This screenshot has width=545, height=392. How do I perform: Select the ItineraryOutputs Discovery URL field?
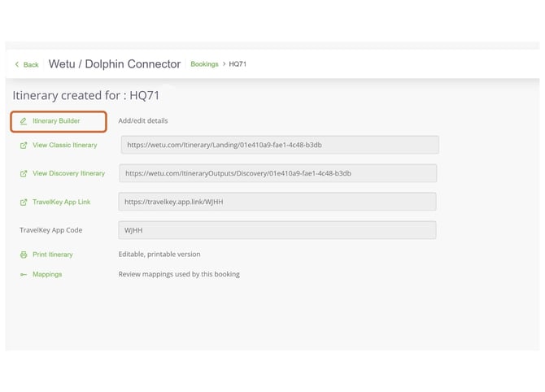[278, 173]
